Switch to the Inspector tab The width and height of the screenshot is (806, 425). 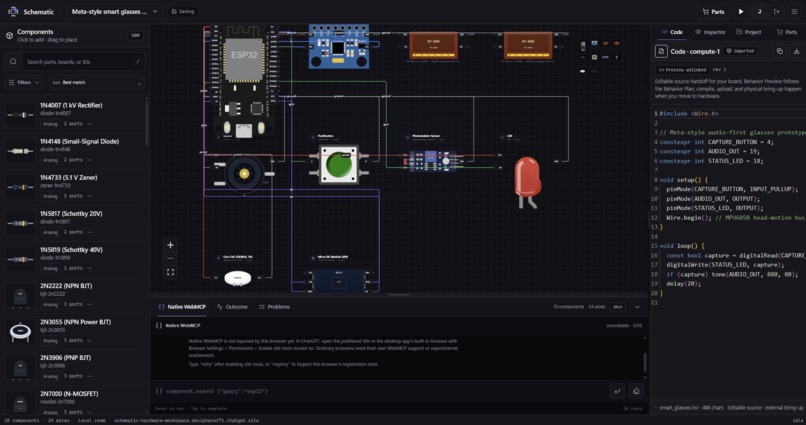pyautogui.click(x=710, y=32)
